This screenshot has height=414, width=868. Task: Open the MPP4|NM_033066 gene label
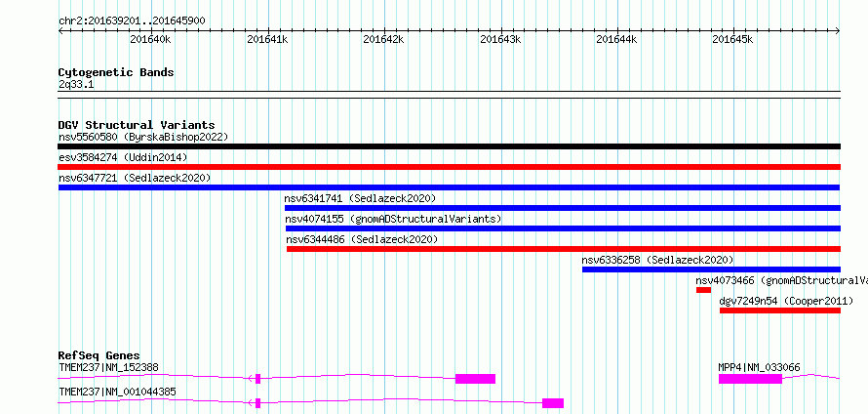click(759, 367)
